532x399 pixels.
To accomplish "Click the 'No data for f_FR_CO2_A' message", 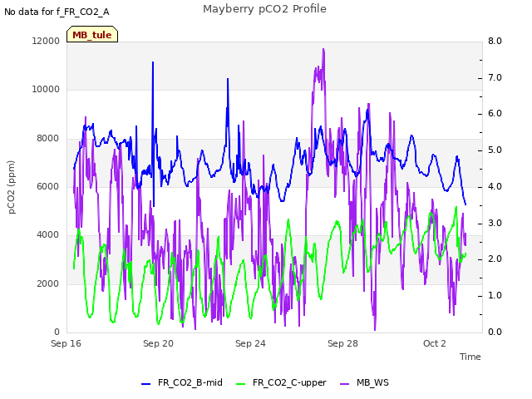I will (57, 12).
